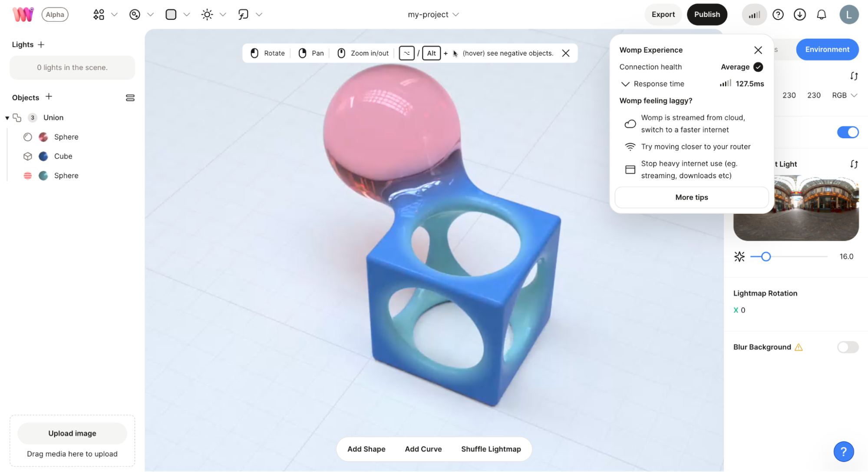The image size is (868, 472).
Task: Open the my-project name dropdown
Action: click(x=433, y=14)
